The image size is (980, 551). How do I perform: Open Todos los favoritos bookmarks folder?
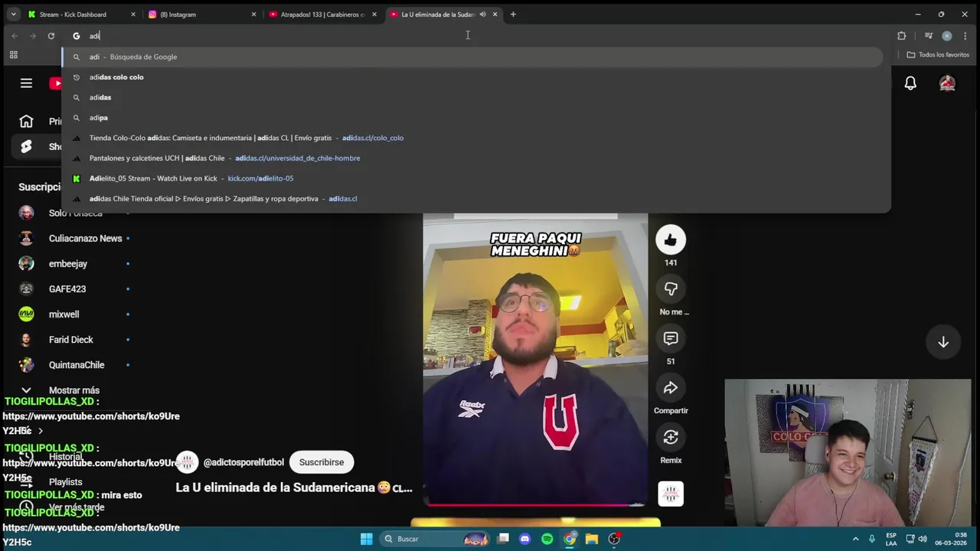click(938, 55)
